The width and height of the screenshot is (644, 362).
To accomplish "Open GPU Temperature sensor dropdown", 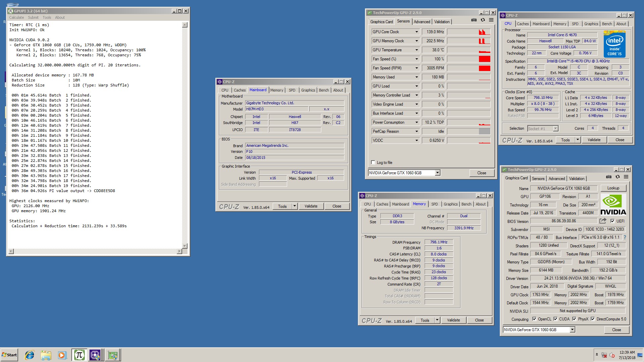I will click(417, 50).
